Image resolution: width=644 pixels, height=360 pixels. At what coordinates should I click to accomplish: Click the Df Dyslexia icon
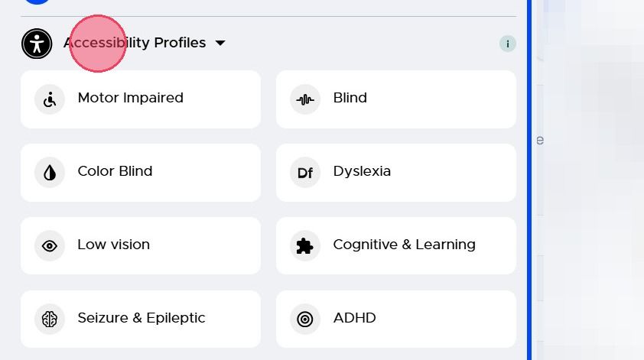(x=305, y=173)
